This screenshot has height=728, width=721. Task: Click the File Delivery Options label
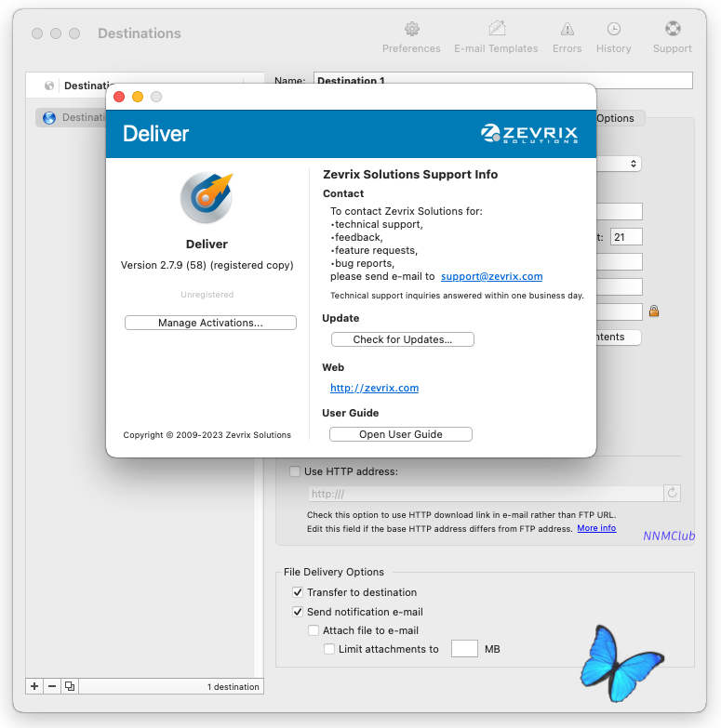pyautogui.click(x=334, y=572)
